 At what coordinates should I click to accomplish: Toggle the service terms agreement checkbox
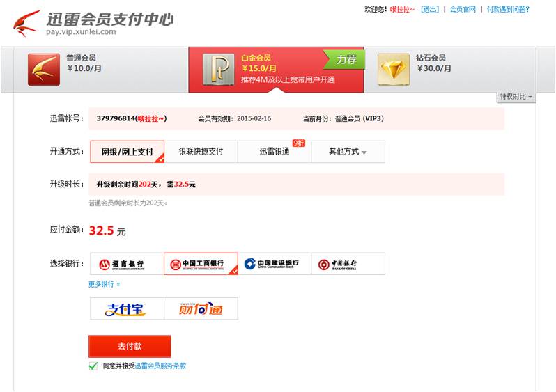(93, 366)
